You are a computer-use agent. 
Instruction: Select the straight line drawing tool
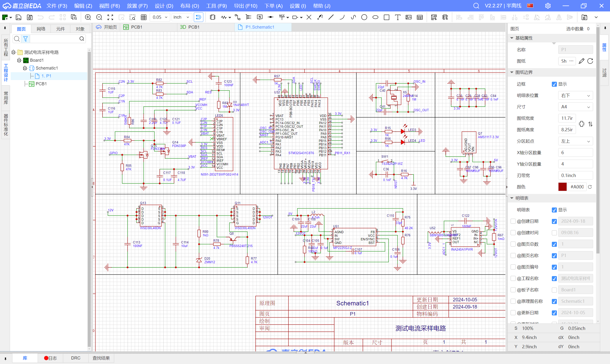331,17
